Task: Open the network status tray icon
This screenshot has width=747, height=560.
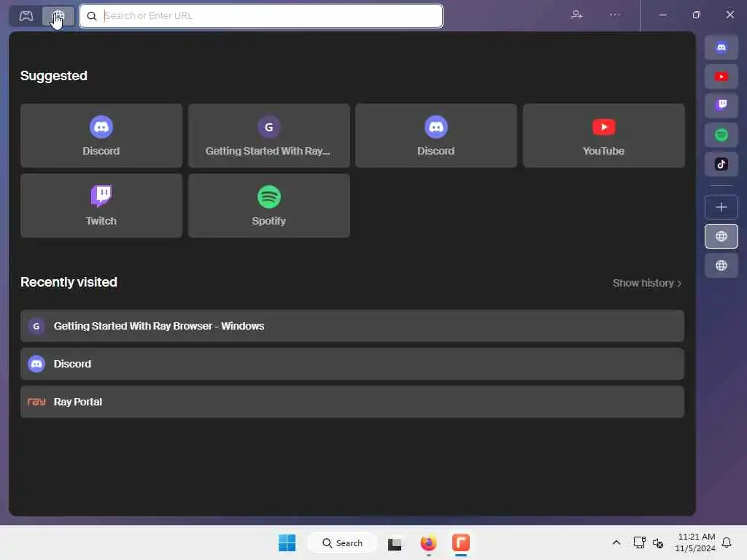Action: (x=639, y=542)
